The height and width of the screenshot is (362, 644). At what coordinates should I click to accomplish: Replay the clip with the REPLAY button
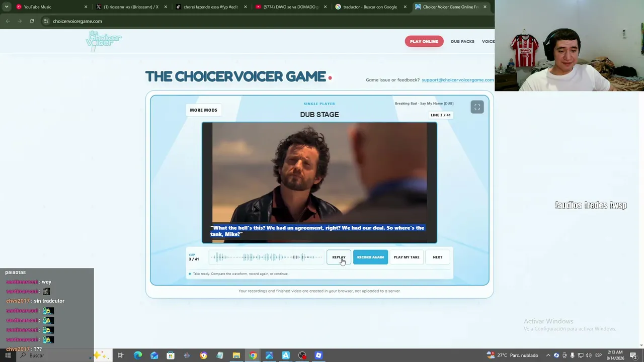(339, 257)
